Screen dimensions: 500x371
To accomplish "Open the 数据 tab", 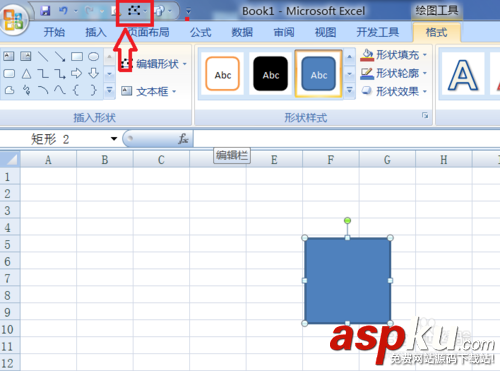I will tap(242, 32).
